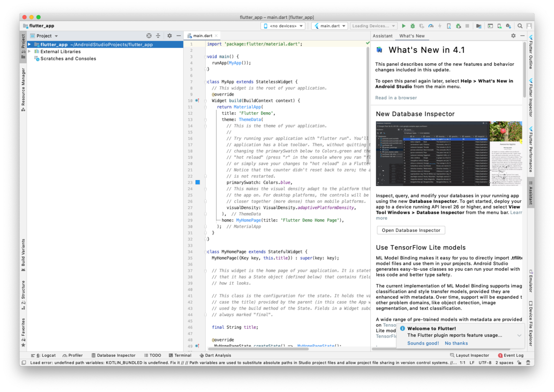Toggle the Z: Structure side tool window
Viewport: 554px width, 392px height.
[23, 296]
